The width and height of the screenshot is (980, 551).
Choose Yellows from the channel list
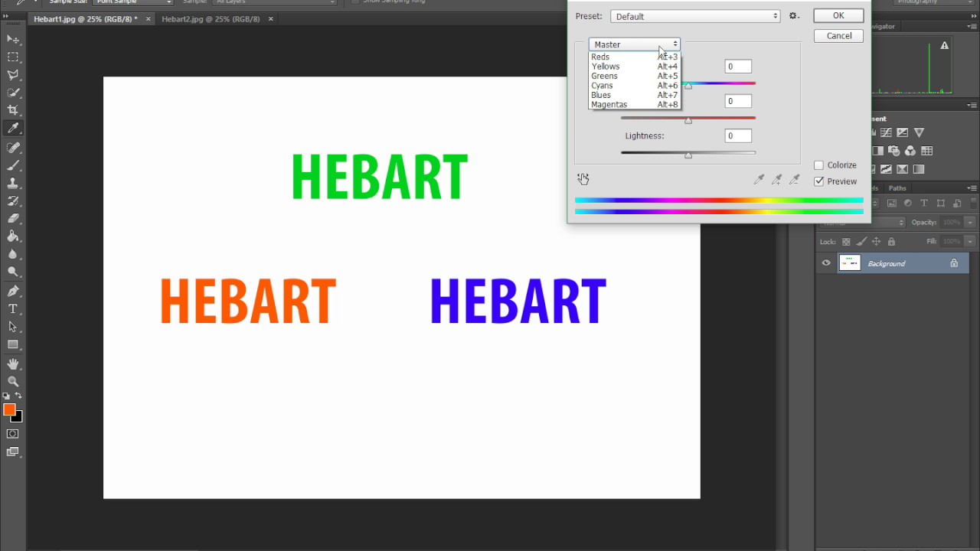pyautogui.click(x=635, y=67)
